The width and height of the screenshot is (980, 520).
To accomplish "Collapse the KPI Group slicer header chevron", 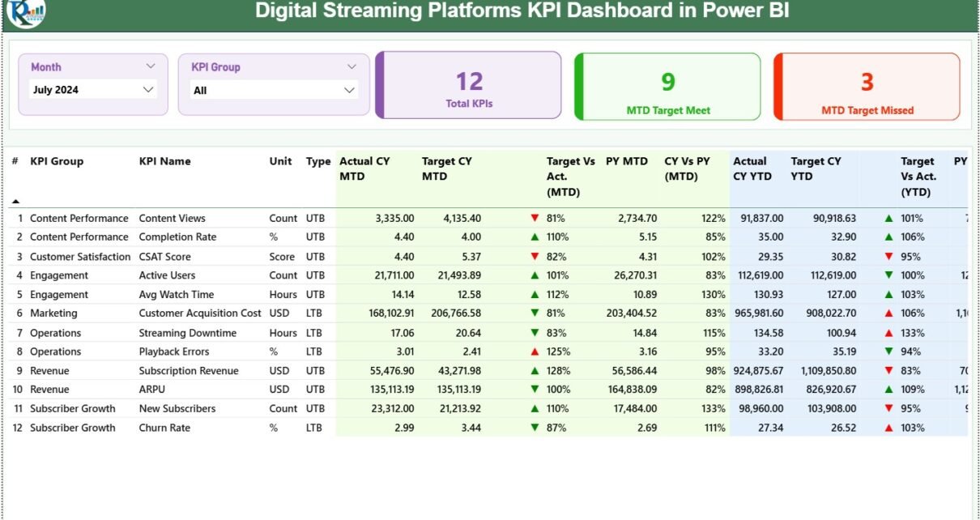I will click(x=352, y=66).
